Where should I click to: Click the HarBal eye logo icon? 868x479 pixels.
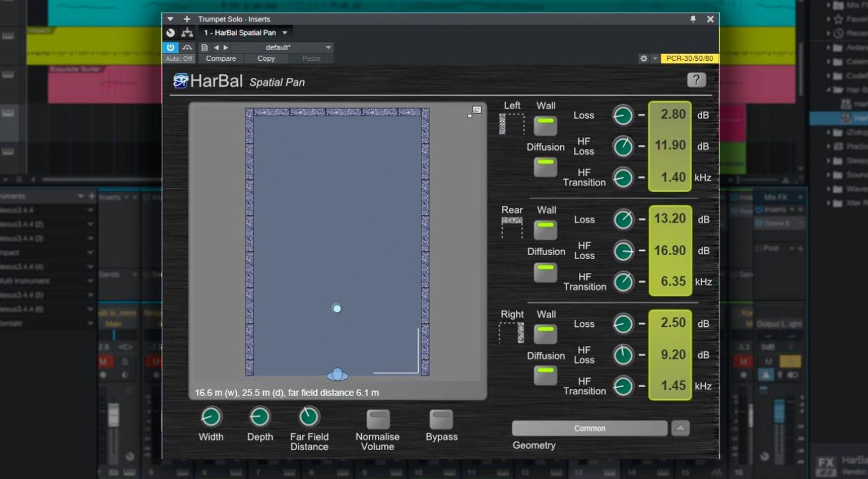click(x=180, y=81)
